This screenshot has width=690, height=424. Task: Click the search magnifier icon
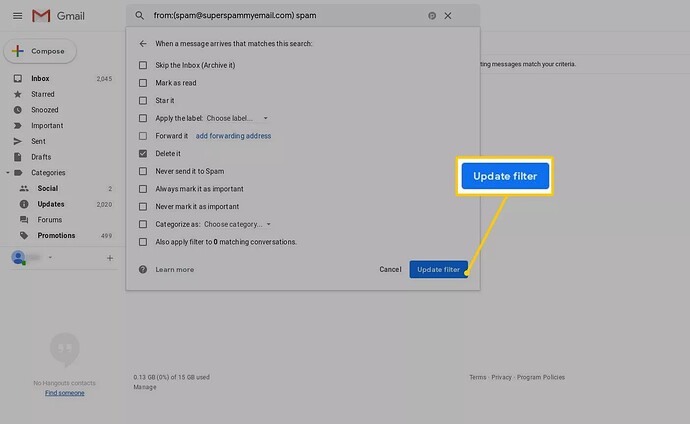(x=141, y=16)
